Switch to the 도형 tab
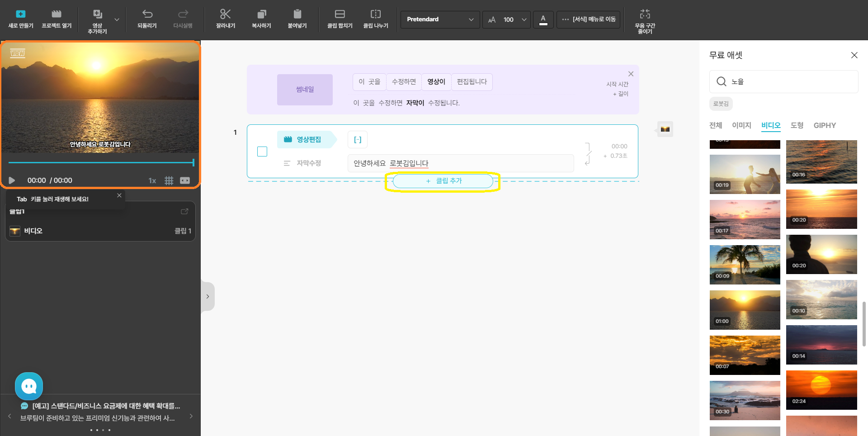This screenshot has height=436, width=868. point(797,125)
